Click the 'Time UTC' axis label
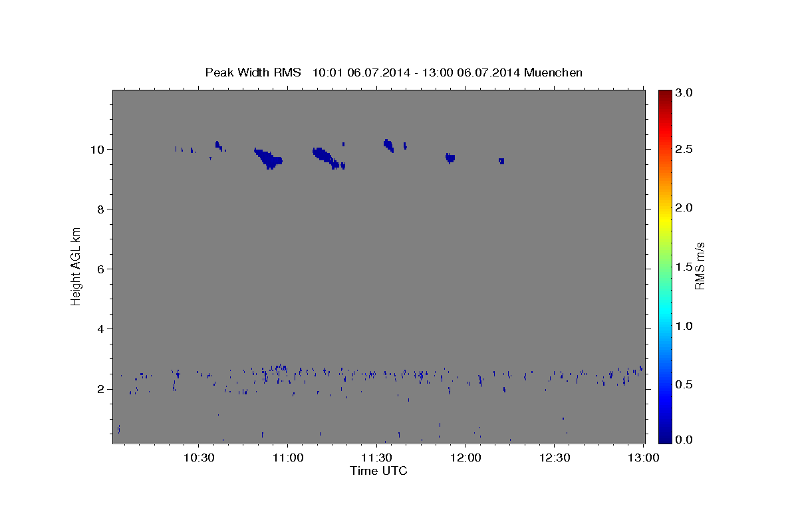The image size is (798, 532). click(x=378, y=471)
